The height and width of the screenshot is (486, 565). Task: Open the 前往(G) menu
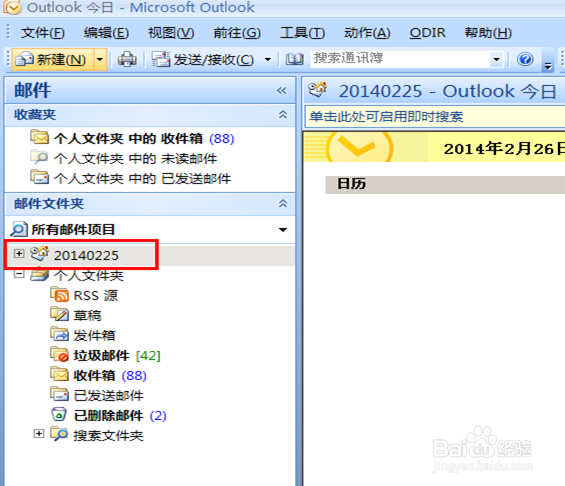tap(237, 33)
